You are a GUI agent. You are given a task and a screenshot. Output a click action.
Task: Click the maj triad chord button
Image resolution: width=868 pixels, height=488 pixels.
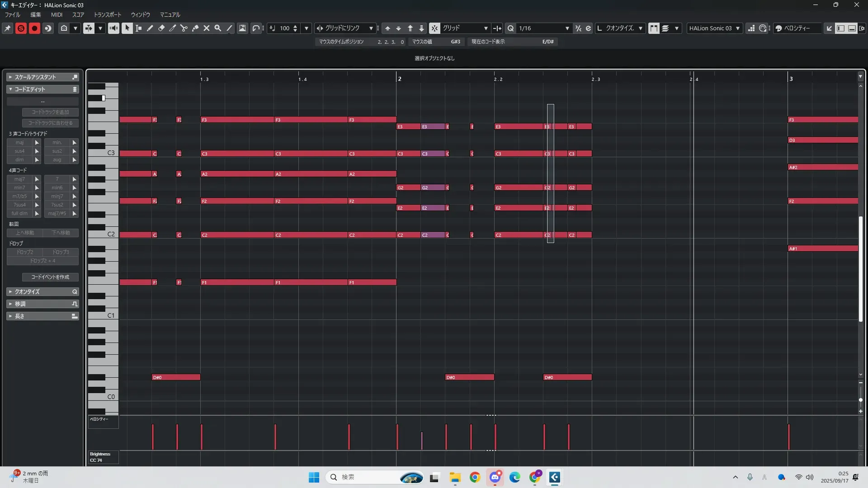point(19,142)
